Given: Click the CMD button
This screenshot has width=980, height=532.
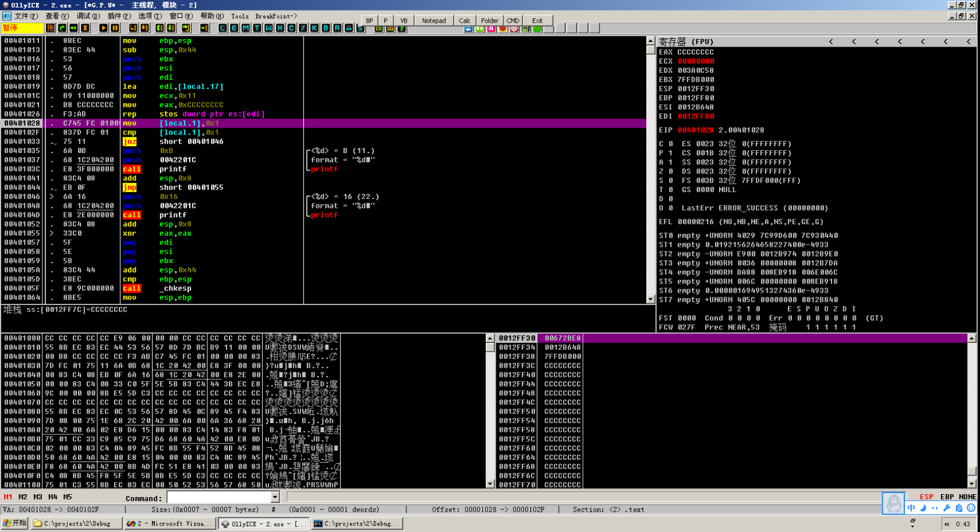Looking at the screenshot, I should [513, 20].
